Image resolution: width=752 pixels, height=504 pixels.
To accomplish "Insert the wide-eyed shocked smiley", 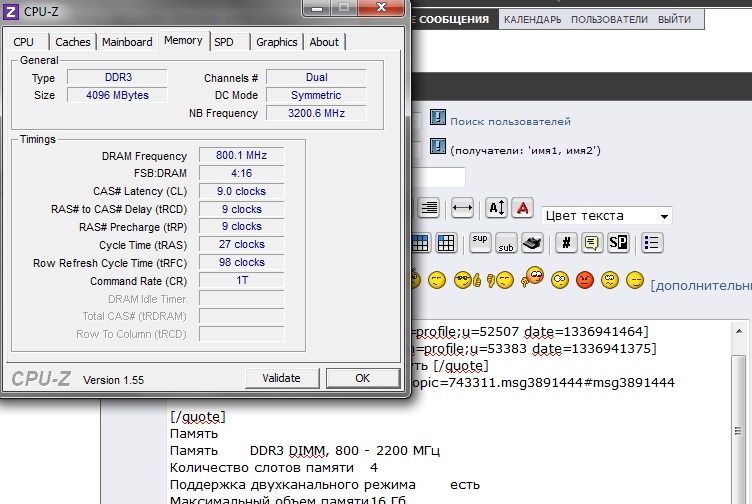I will click(560, 280).
